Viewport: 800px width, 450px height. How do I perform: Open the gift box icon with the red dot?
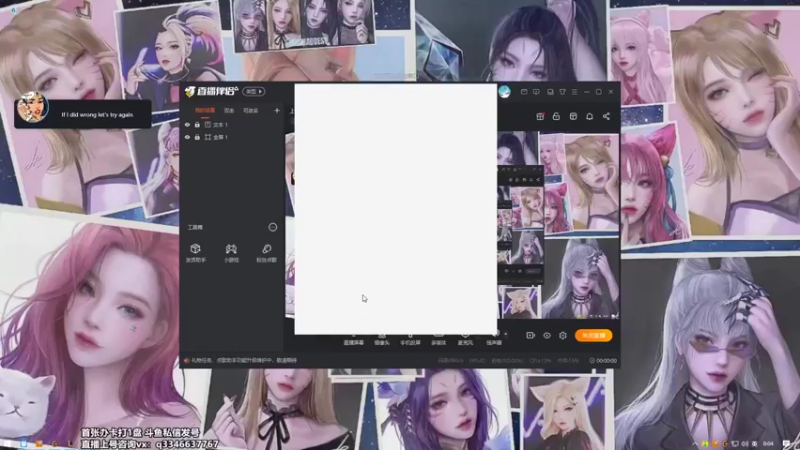pos(540,116)
